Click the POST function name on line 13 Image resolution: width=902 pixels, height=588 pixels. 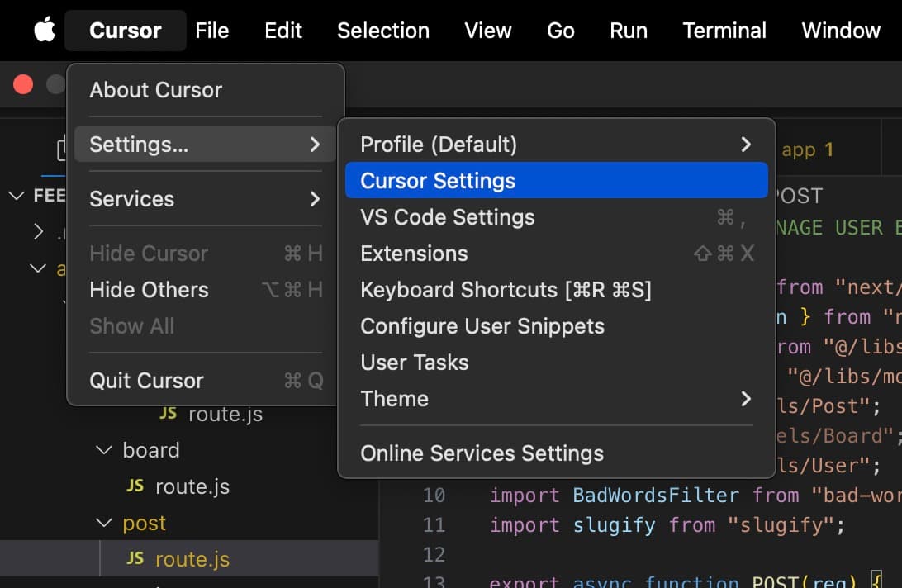coord(775,581)
